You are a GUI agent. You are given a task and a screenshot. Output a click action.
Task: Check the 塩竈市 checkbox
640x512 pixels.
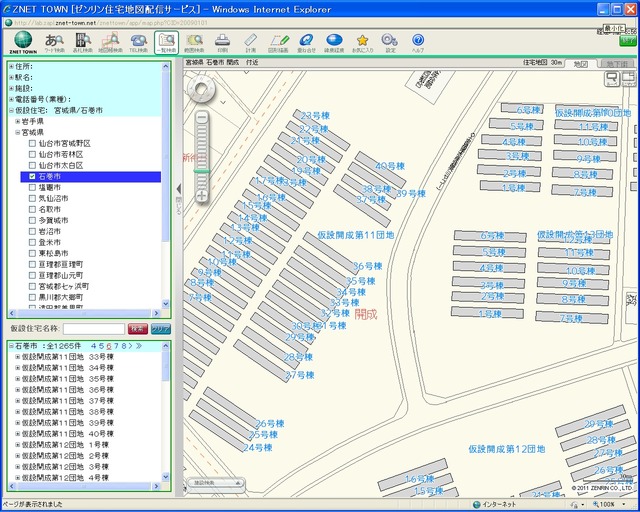tap(32, 187)
